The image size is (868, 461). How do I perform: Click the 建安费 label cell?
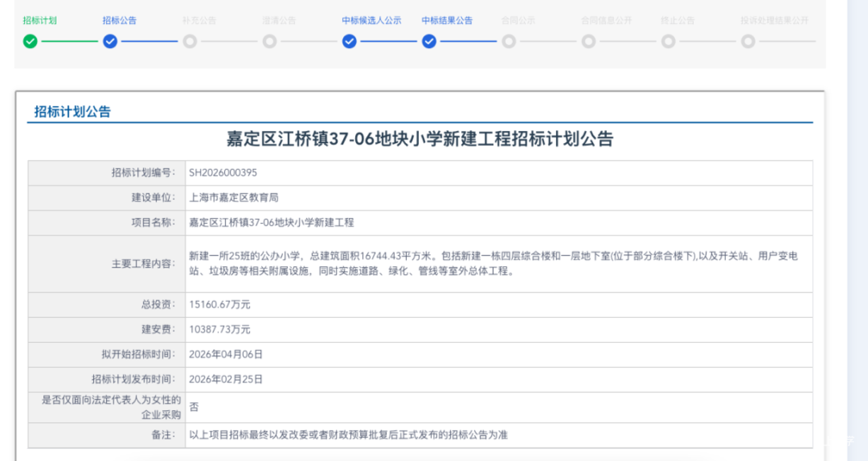107,329
